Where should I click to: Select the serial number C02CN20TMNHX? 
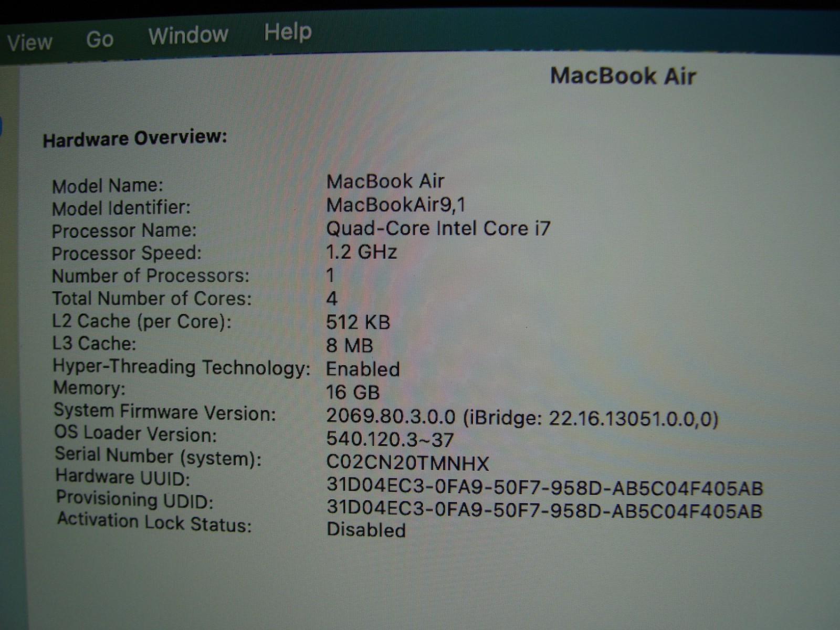[407, 463]
